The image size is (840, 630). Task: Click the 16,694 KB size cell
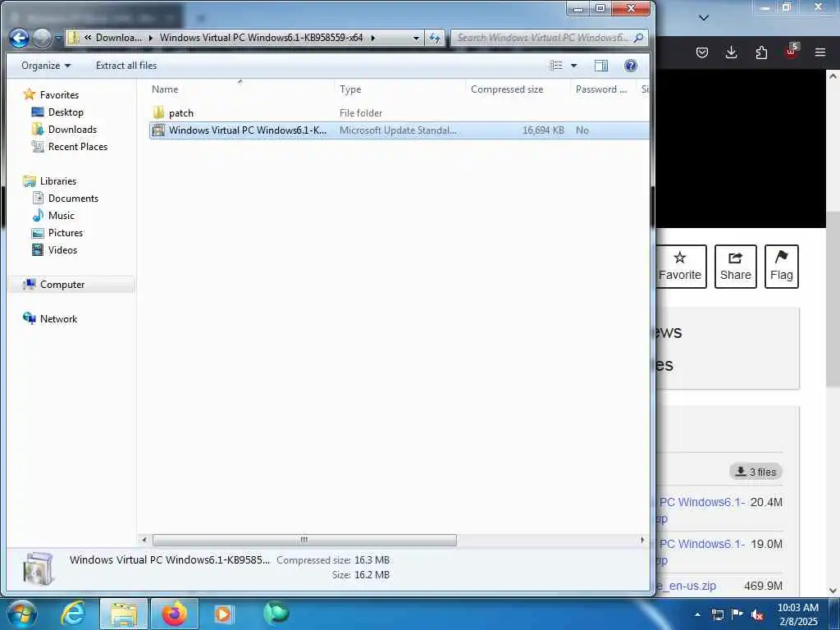[543, 130]
